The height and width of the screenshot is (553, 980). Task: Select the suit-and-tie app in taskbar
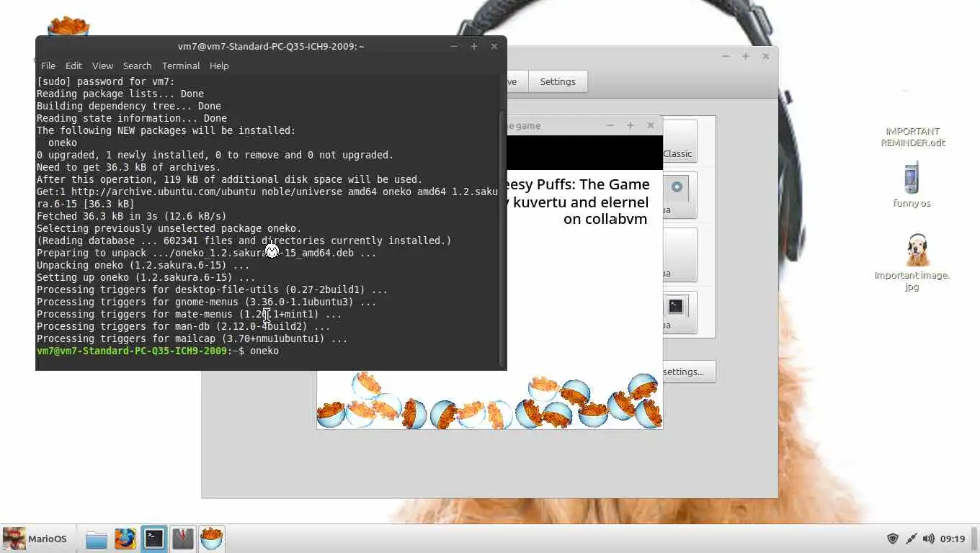click(x=182, y=539)
